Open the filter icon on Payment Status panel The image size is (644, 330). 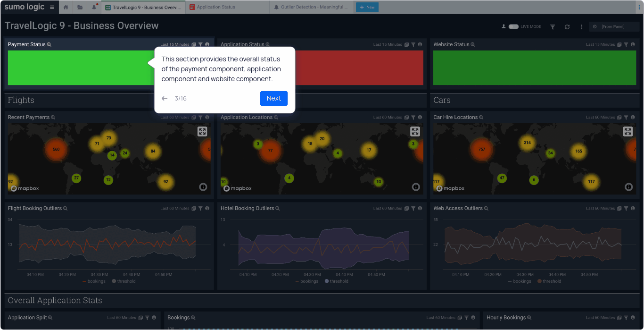[x=200, y=44]
